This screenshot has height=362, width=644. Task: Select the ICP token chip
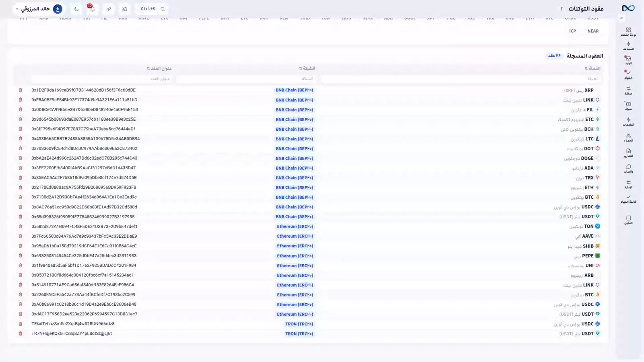tap(572, 31)
